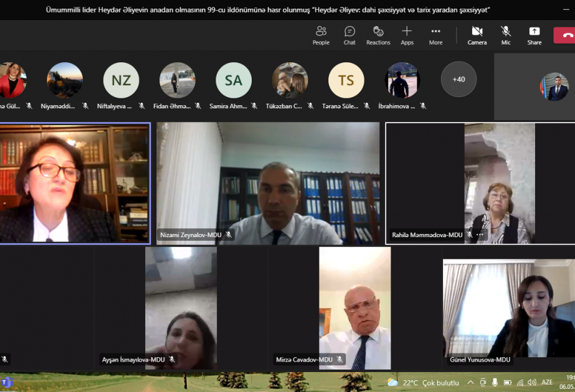Image resolution: width=575 pixels, height=392 pixels.
Task: Select İbrahimova participant avatar
Action: (402, 80)
